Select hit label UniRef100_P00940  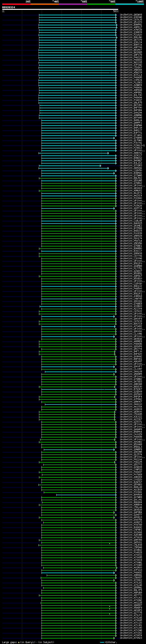click(x=131, y=198)
